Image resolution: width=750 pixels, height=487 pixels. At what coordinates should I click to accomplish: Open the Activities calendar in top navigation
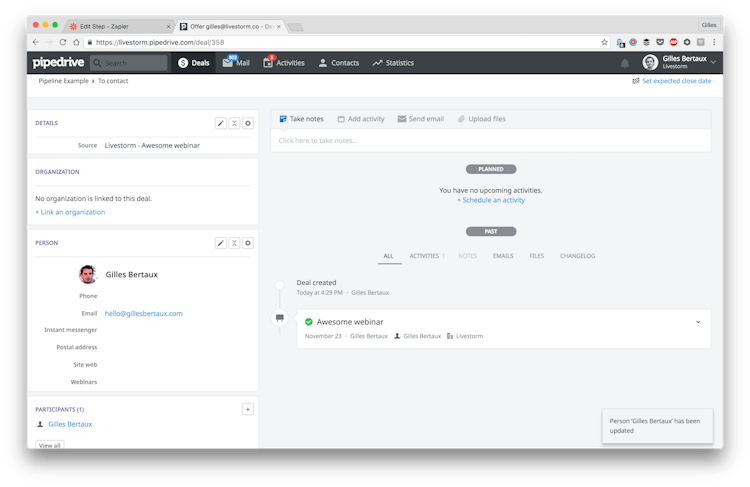[x=283, y=63]
